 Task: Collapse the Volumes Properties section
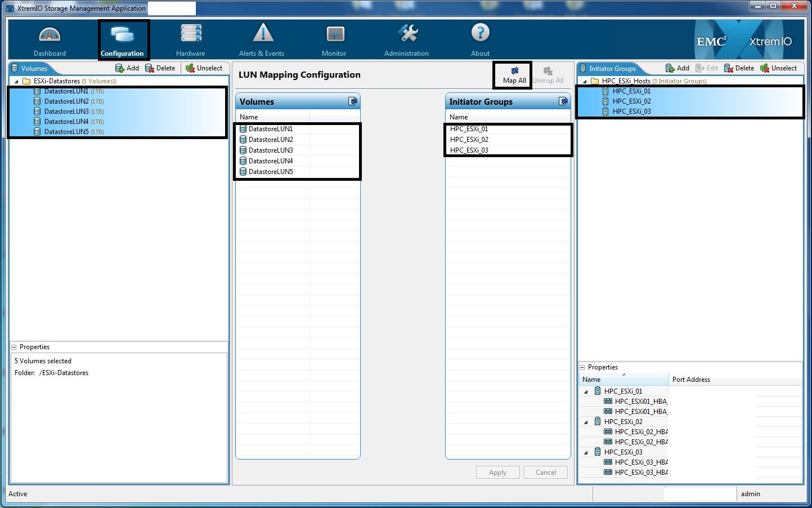click(x=14, y=347)
